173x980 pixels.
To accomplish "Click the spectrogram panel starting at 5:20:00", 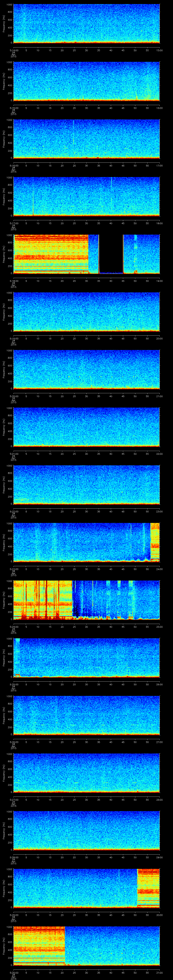I will click(86, 369).
